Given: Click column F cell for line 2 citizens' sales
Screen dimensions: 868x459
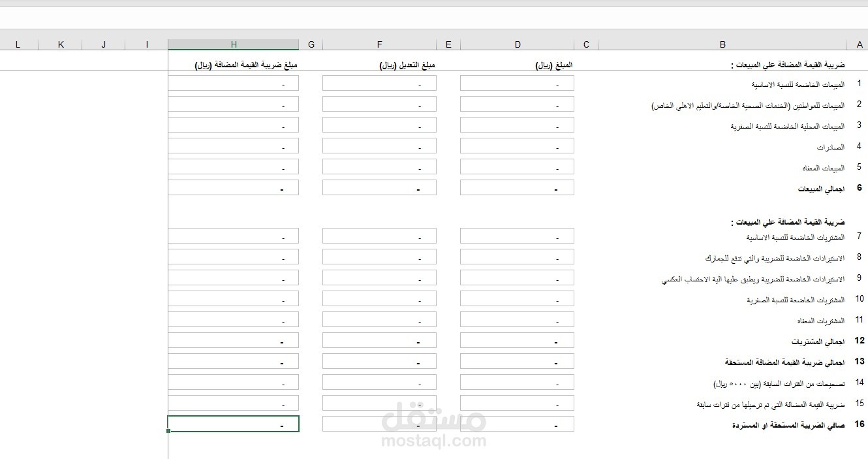Looking at the screenshot, I should (x=379, y=104).
